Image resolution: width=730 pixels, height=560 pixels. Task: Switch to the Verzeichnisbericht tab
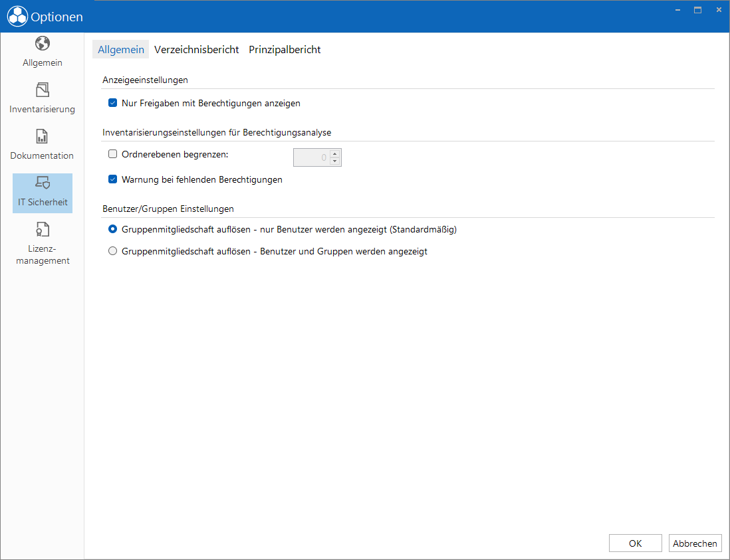click(x=197, y=49)
